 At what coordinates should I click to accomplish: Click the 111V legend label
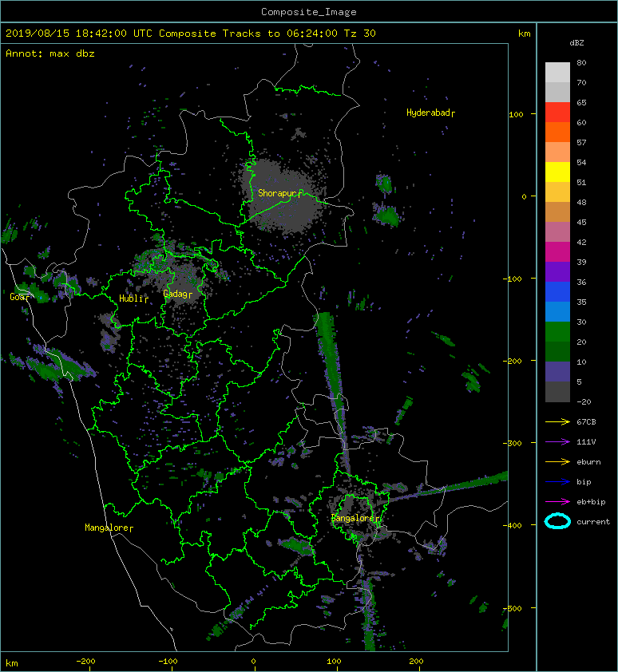coord(586,442)
